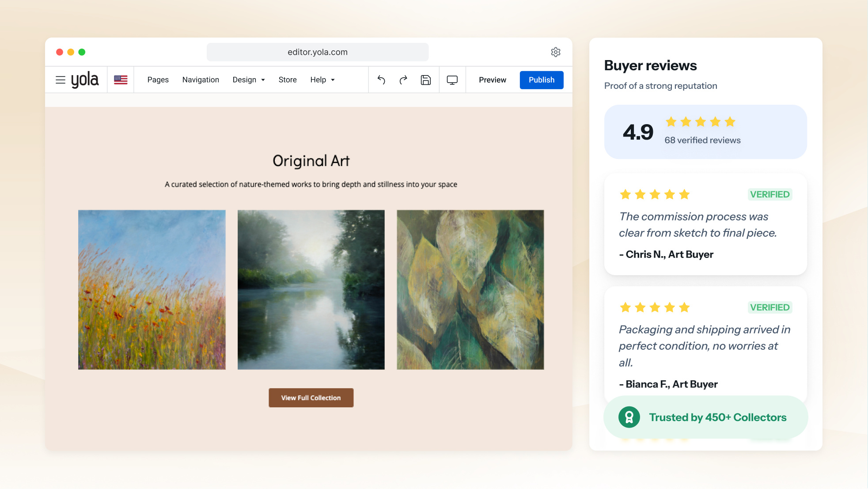
Task: Close window with red traffic light
Action: [x=60, y=52]
